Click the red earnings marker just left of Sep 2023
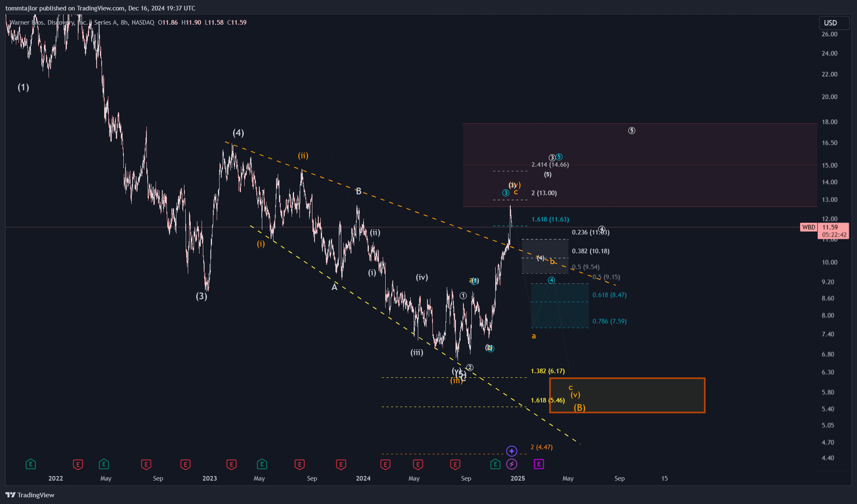This screenshot has height=504, width=857. [x=299, y=464]
